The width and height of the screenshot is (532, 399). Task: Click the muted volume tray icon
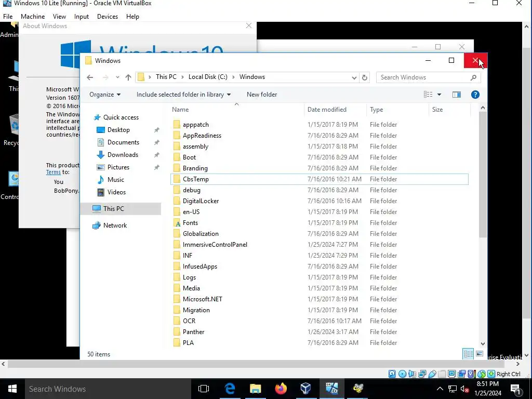point(464,389)
